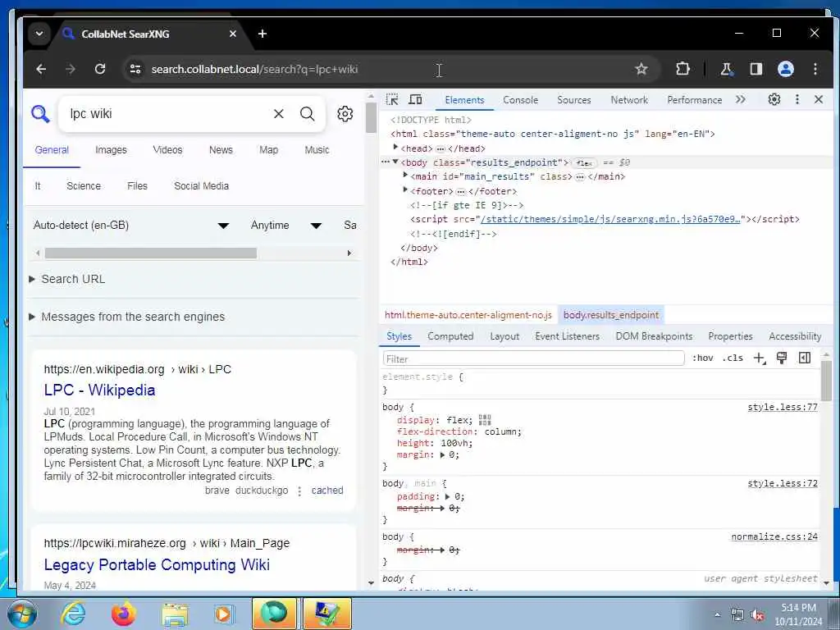Expand the Search URL section
840x630 pixels.
coord(67,279)
